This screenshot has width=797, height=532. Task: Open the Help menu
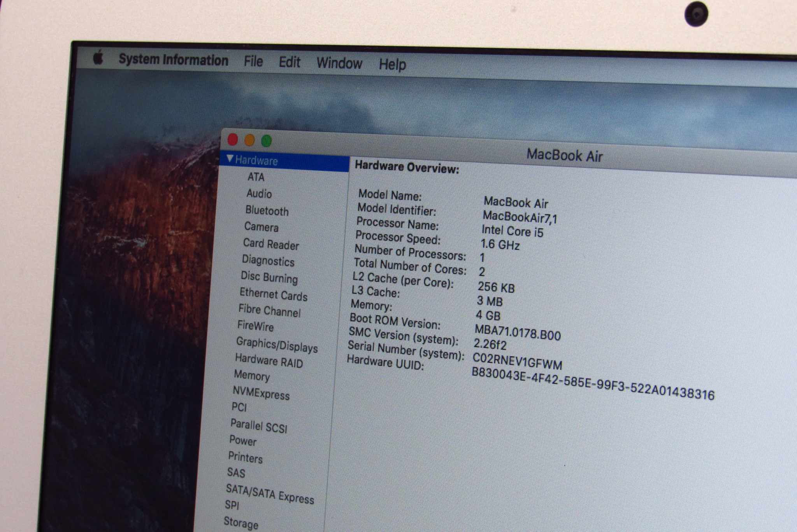coord(392,65)
